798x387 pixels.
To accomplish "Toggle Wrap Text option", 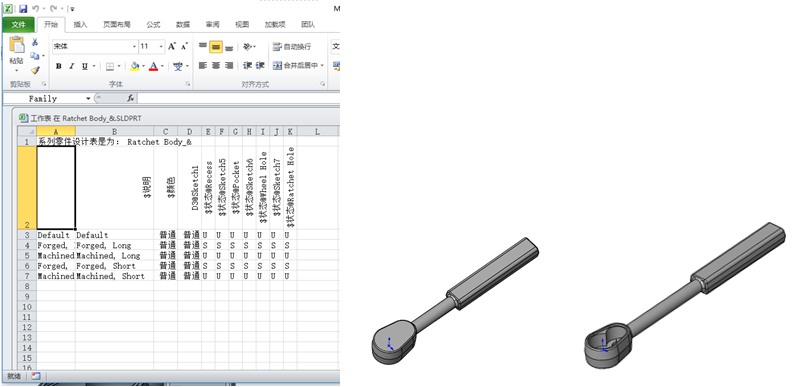I will [292, 47].
